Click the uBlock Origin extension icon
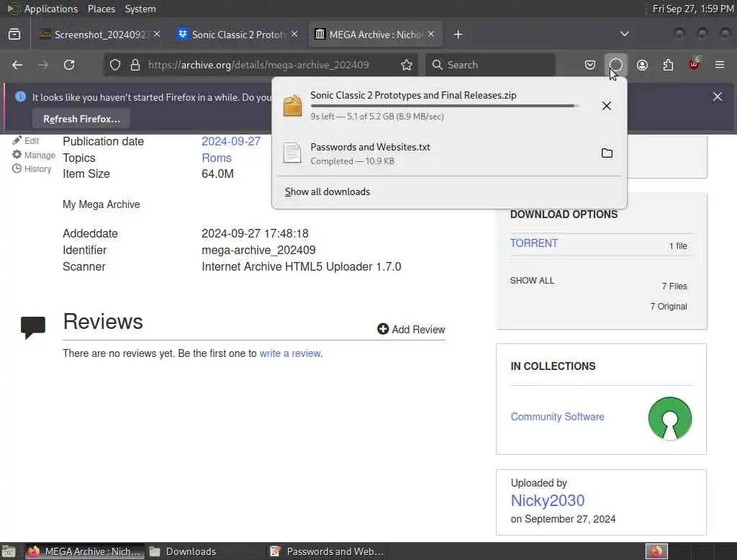 point(694,64)
